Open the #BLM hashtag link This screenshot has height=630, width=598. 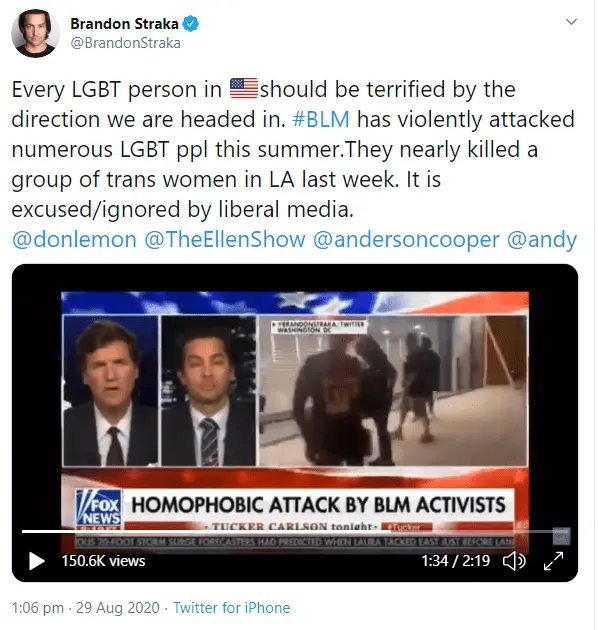pos(321,119)
